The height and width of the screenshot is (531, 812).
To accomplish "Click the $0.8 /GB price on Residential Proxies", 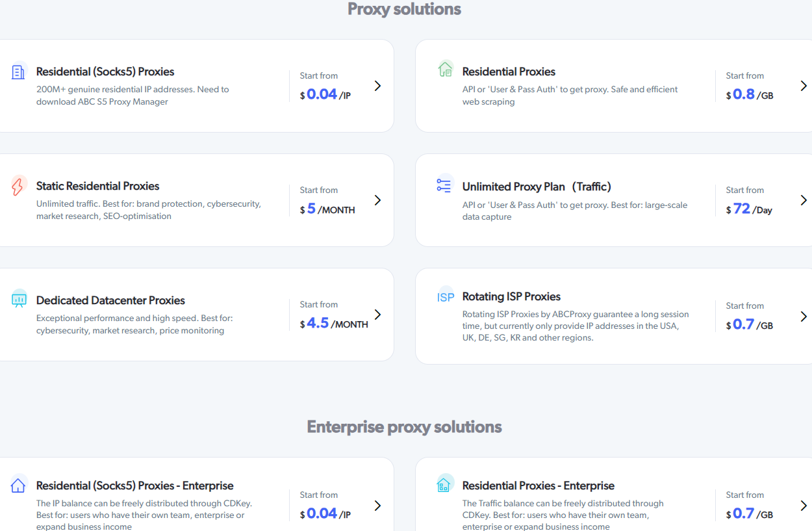I will [747, 94].
